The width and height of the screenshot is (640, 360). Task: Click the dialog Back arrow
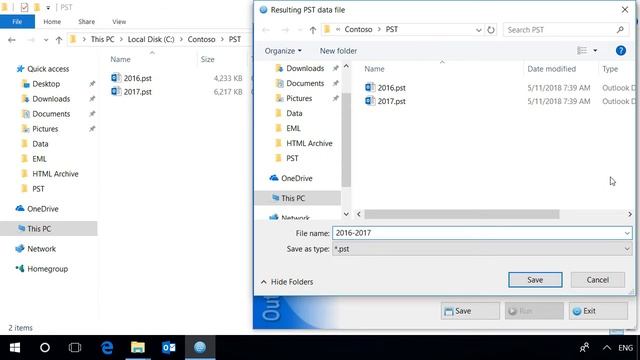[x=266, y=30]
